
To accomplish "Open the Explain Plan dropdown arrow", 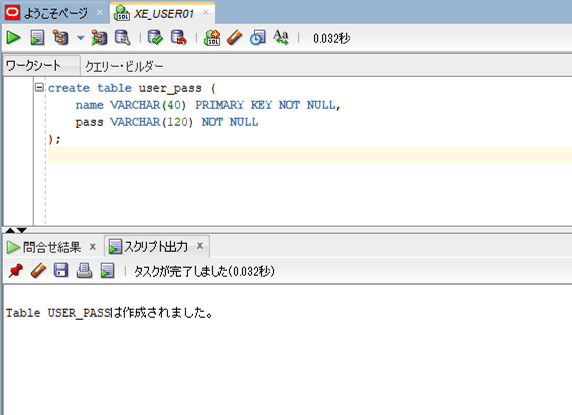I will click(x=81, y=38).
